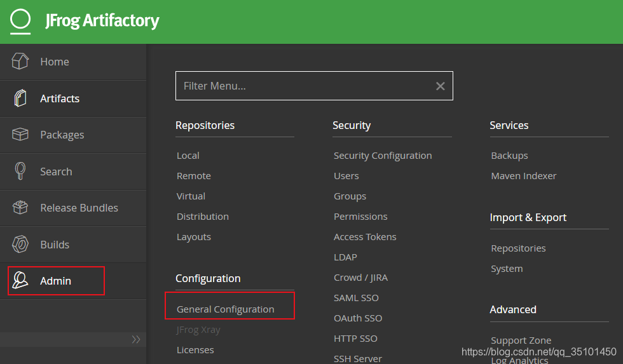Viewport: 623px width, 364px height.
Task: Open Licenses under Configuration
Action: click(195, 350)
